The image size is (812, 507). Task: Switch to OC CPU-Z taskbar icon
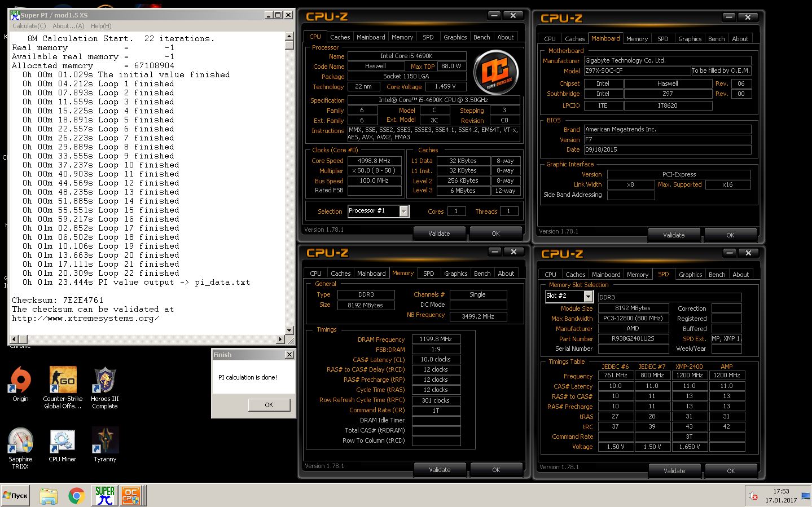click(130, 496)
